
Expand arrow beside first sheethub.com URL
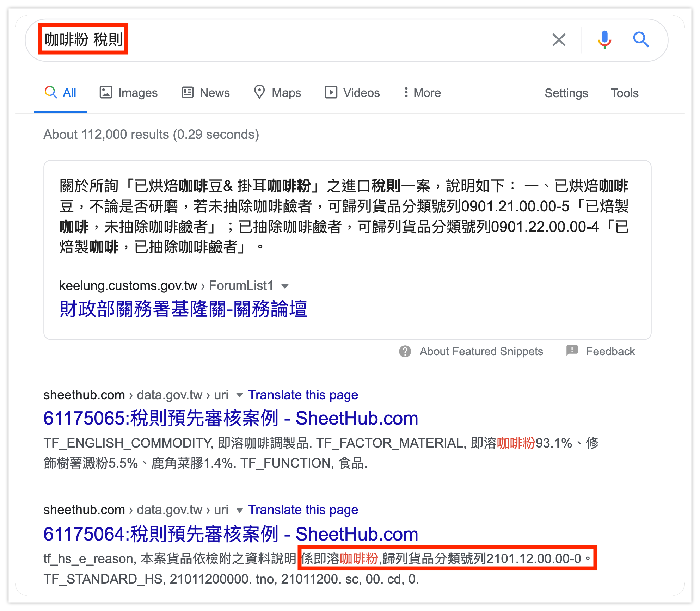(240, 395)
